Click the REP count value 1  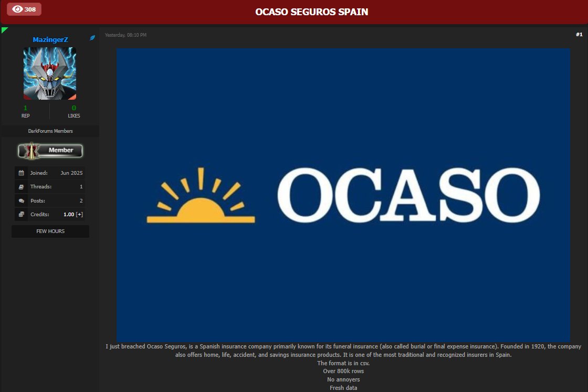click(x=26, y=108)
